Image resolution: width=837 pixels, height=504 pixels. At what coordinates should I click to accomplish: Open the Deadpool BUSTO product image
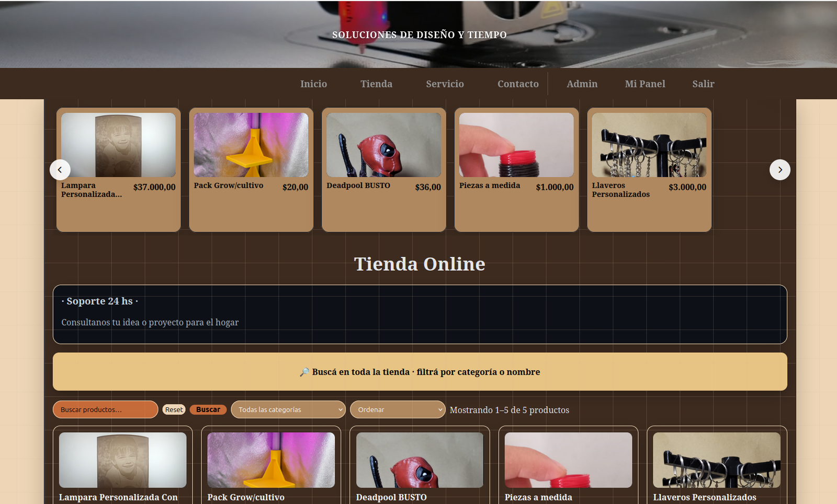(383, 145)
